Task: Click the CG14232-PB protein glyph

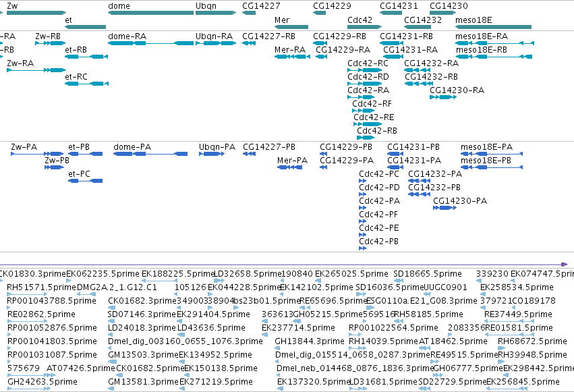Action: click(x=419, y=194)
